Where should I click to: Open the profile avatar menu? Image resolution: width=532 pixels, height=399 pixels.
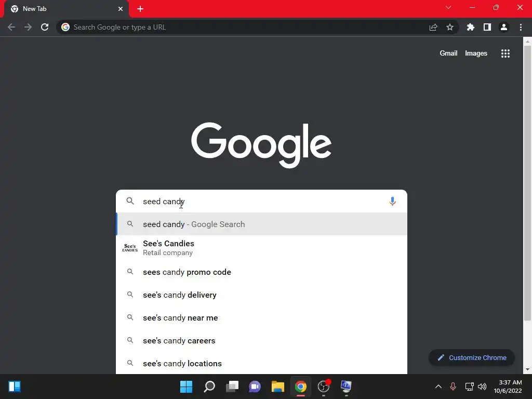tap(504, 27)
